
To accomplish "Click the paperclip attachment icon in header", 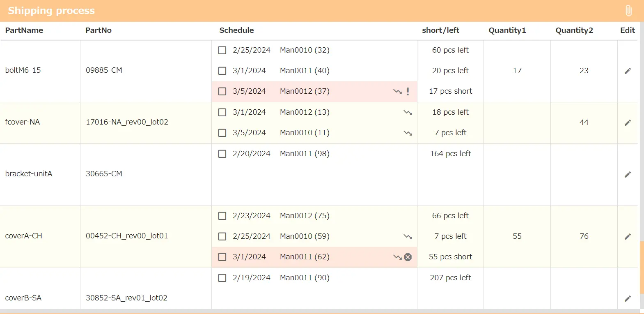I will (628, 11).
